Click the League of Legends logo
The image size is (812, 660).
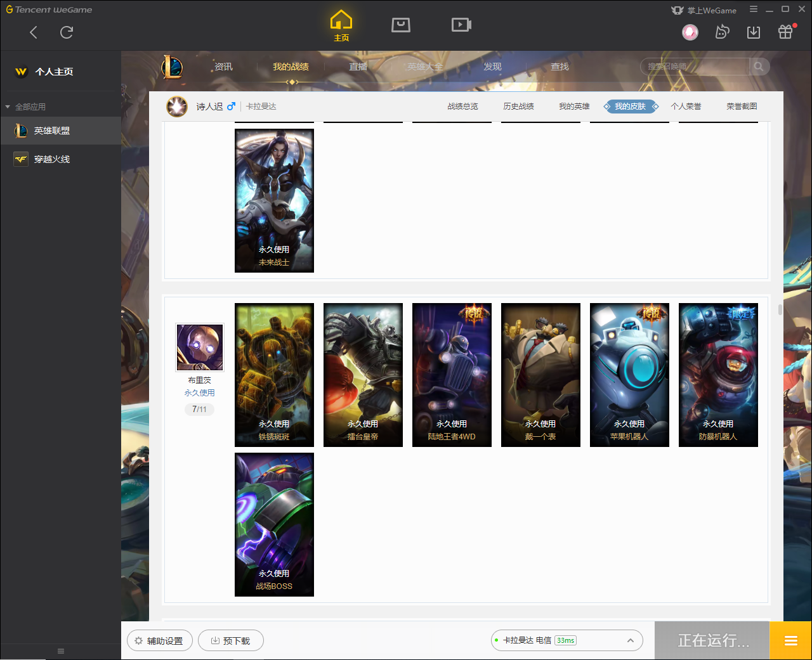(x=171, y=67)
